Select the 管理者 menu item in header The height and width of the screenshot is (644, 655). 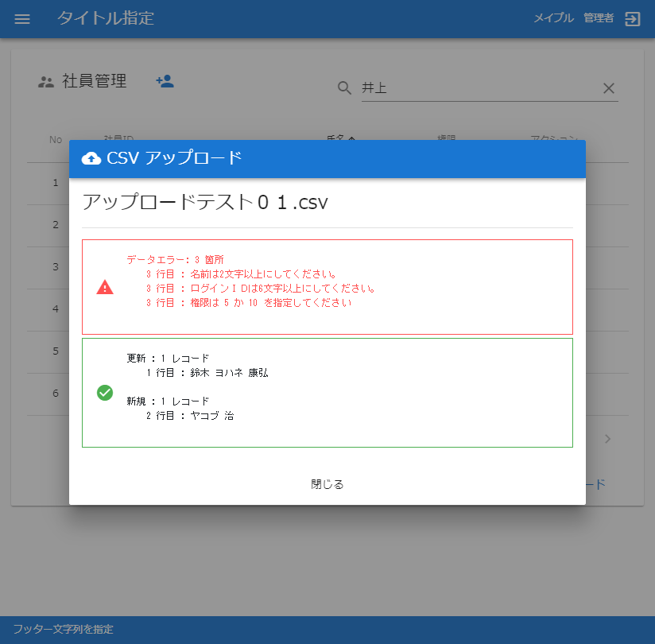599,19
